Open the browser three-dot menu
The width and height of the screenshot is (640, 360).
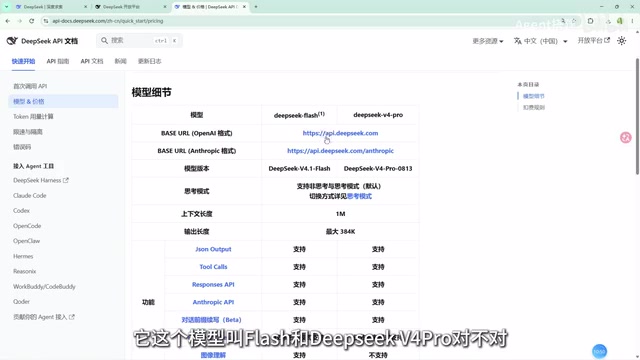632,21
